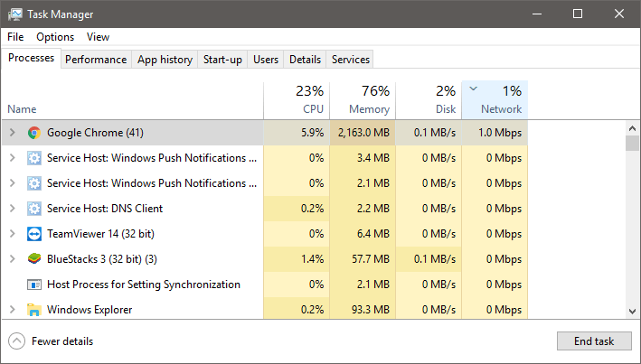Click the BlueStacks 3 process icon
641x364 pixels.
click(x=34, y=259)
